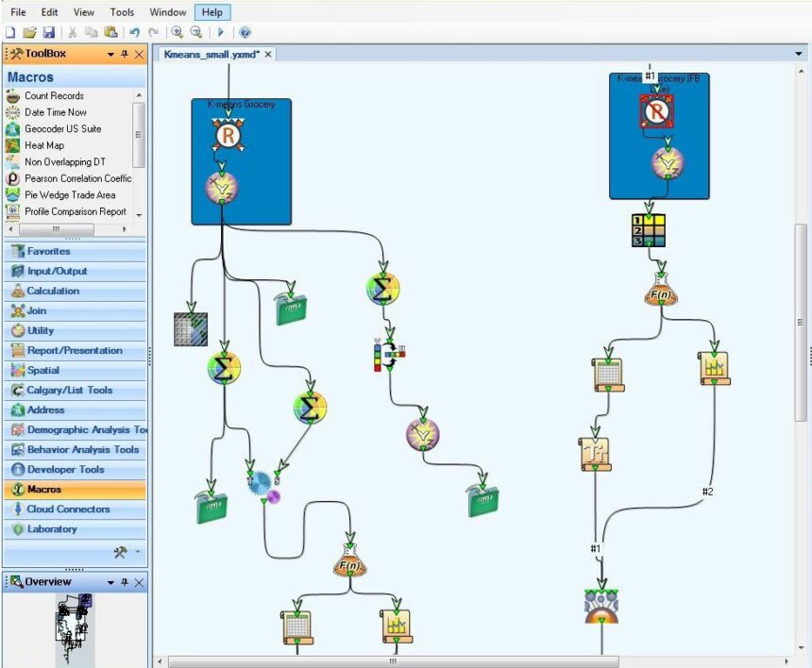
Task: Select the Formula flask tool below the Record ID tool
Action: (x=661, y=292)
